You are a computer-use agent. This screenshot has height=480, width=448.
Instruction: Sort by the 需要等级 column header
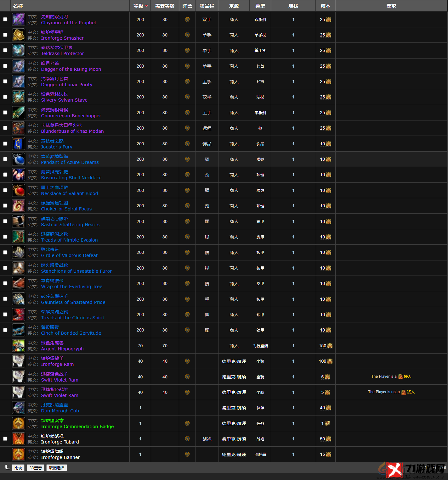coord(165,6)
